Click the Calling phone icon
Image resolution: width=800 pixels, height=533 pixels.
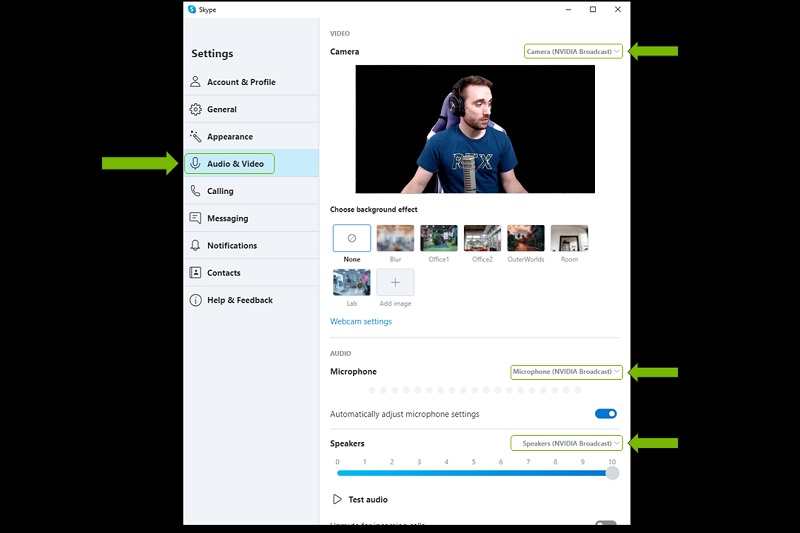[x=195, y=191]
